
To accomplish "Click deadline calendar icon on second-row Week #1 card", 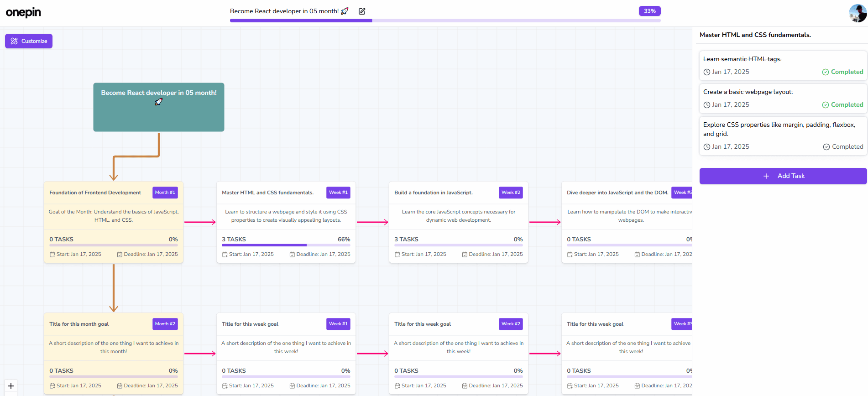I will 292,386.
